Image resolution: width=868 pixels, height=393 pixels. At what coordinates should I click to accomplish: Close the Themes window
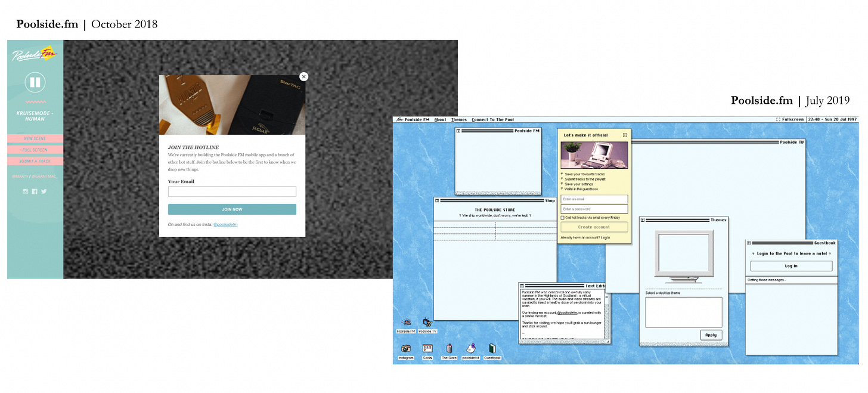tap(643, 220)
